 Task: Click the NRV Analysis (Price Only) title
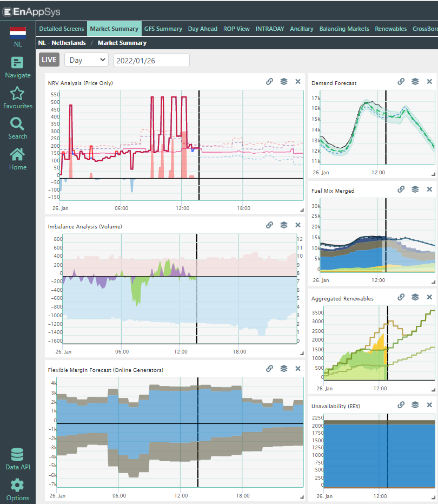point(80,83)
